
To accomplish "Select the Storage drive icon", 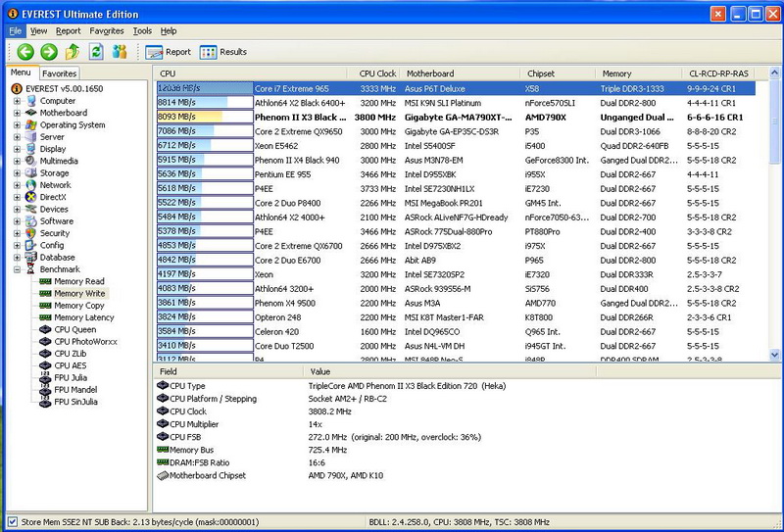I will pos(31,172).
